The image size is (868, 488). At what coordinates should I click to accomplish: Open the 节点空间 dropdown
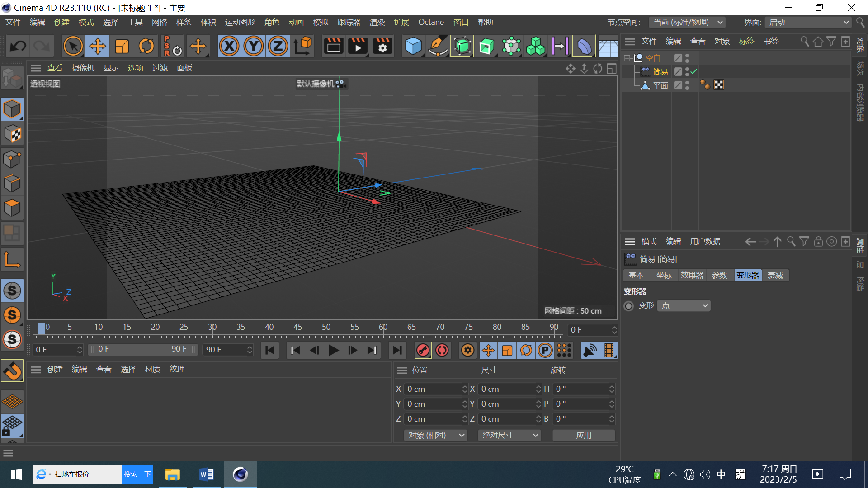click(687, 22)
